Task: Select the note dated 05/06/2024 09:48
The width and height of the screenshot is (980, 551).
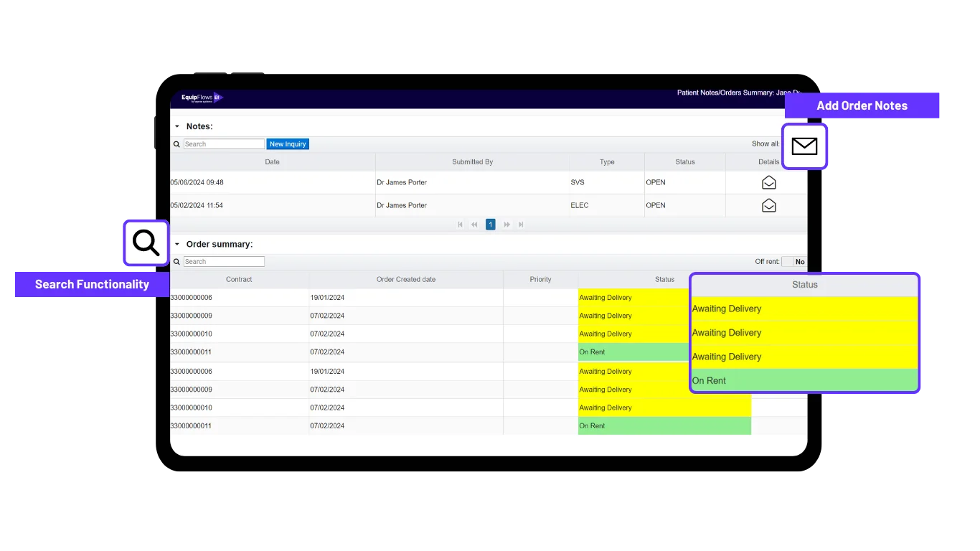Action: (x=197, y=182)
